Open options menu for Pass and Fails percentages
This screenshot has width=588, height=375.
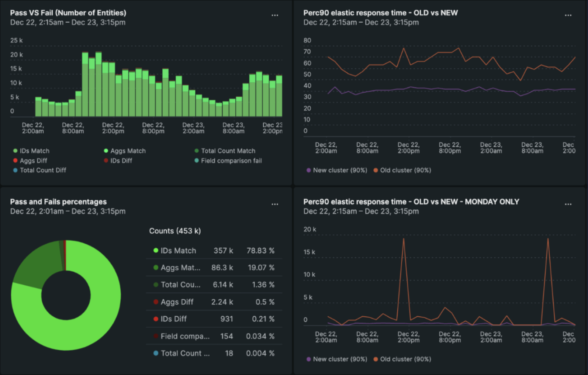pyautogui.click(x=275, y=204)
